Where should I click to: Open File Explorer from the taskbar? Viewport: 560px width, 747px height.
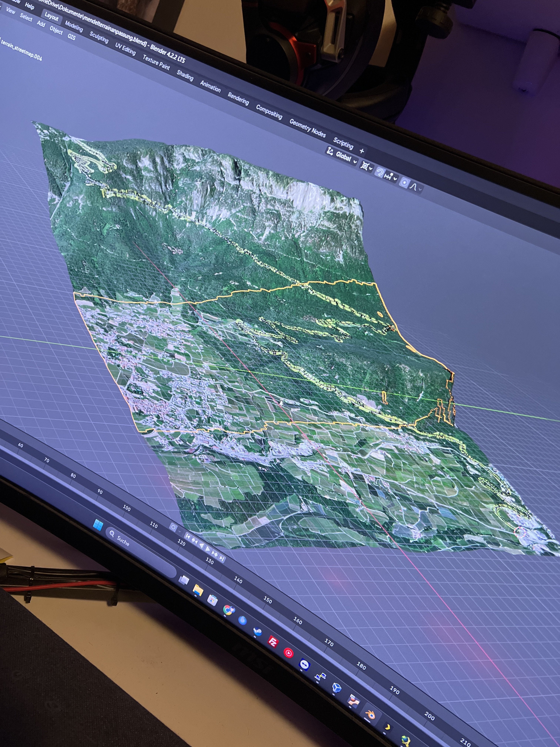click(198, 590)
